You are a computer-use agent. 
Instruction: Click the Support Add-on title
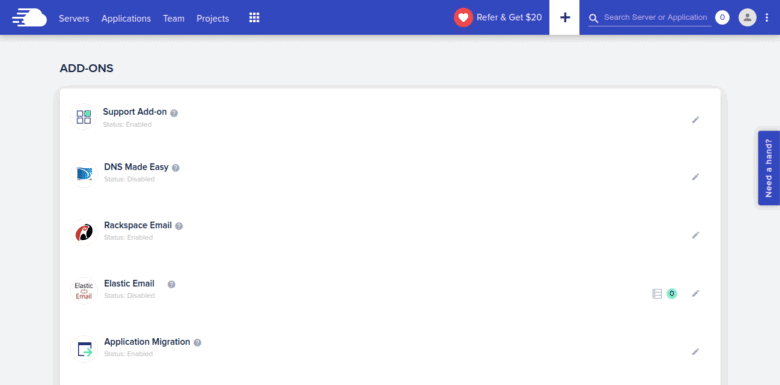pyautogui.click(x=135, y=112)
